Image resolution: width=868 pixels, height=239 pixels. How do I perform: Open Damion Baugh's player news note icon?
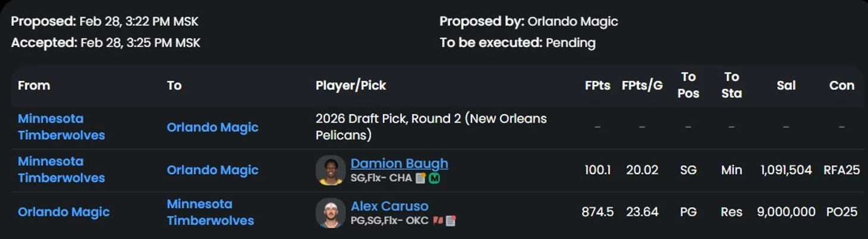tap(420, 178)
